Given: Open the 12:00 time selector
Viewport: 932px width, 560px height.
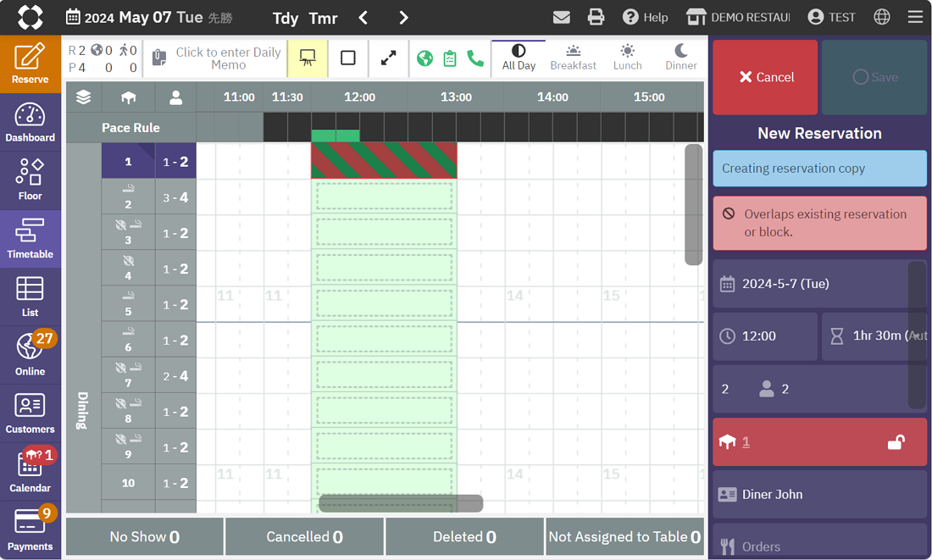Looking at the screenshot, I should point(765,336).
